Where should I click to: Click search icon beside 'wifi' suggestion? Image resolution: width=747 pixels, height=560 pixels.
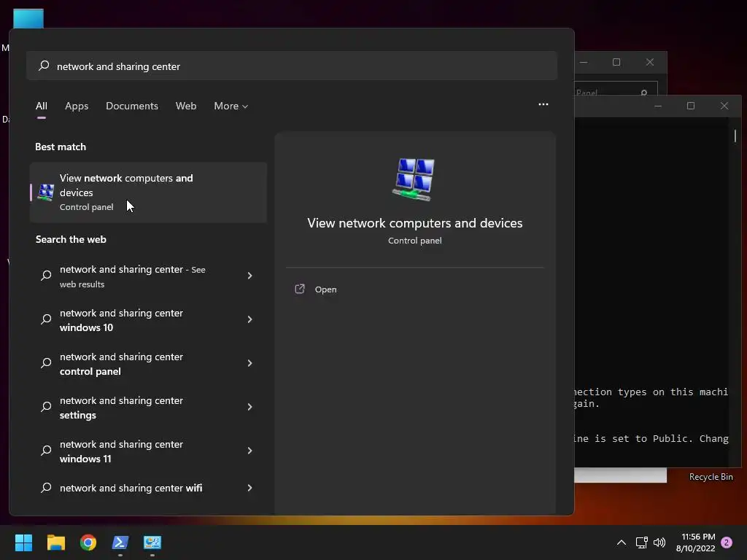pyautogui.click(x=46, y=488)
